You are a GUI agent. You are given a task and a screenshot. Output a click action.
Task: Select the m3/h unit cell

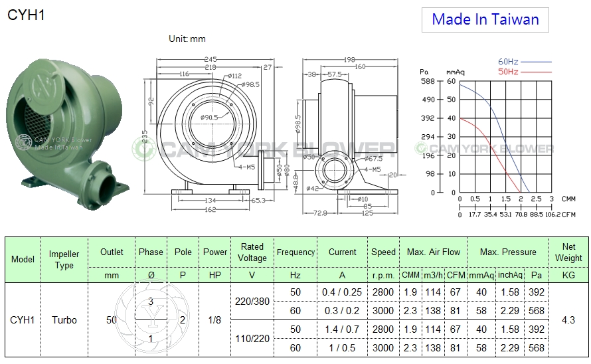(x=433, y=276)
